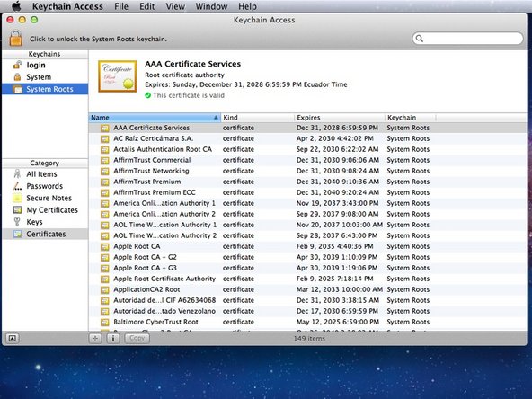
Task: Open the View menu
Action: pyautogui.click(x=175, y=6)
